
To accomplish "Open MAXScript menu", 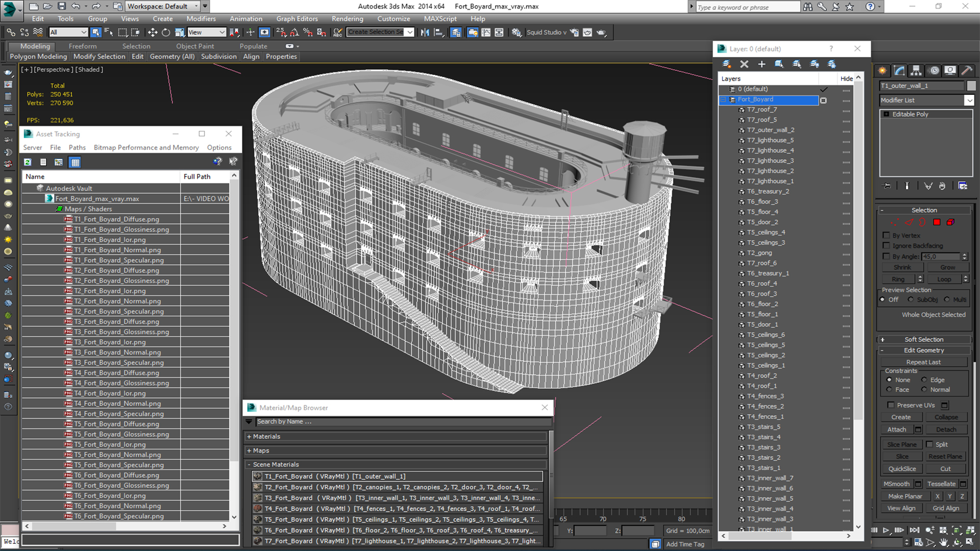I will [x=440, y=19].
